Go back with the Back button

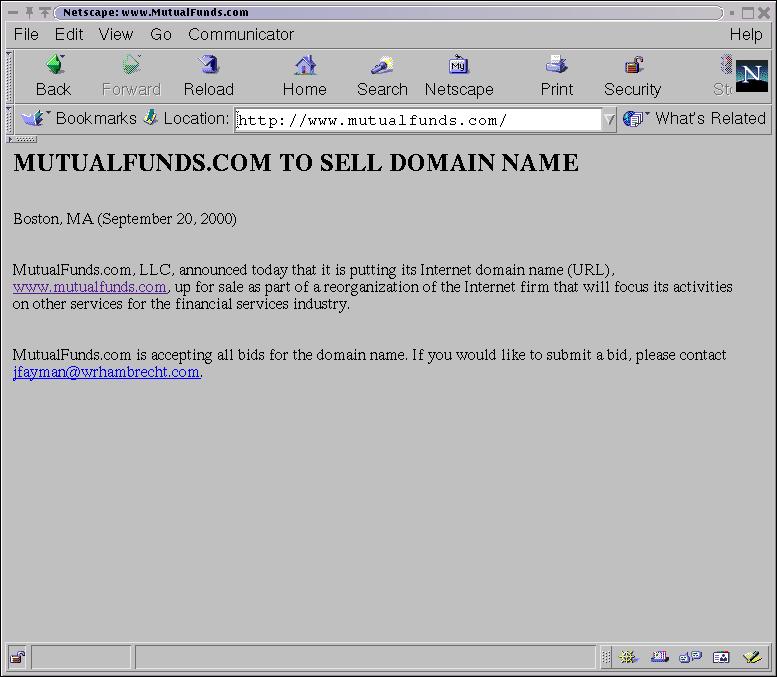coord(54,76)
